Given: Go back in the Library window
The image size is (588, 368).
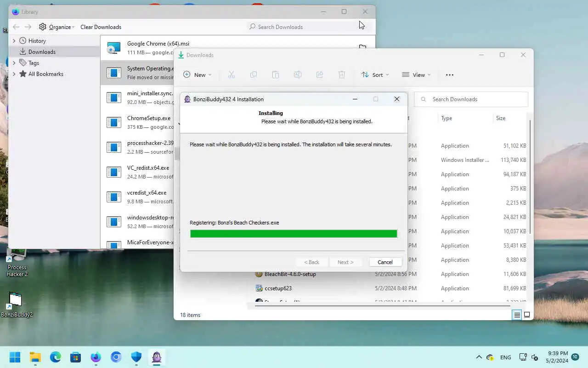Looking at the screenshot, I should tap(16, 27).
